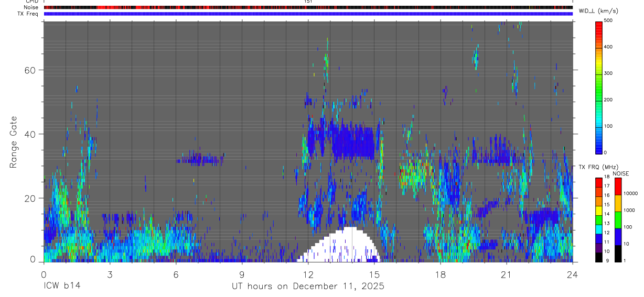
Task: Click the 200 value on width colorbar
Action: (609, 100)
